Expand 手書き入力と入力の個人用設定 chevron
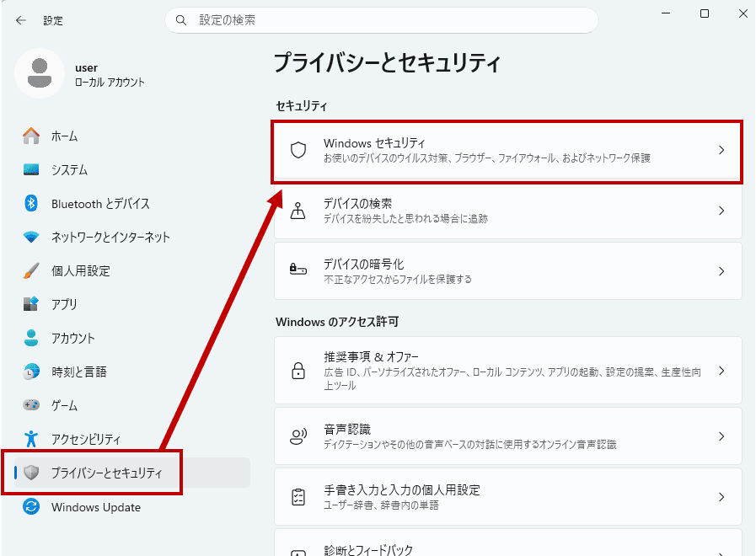This screenshot has height=556, width=756. (x=721, y=497)
